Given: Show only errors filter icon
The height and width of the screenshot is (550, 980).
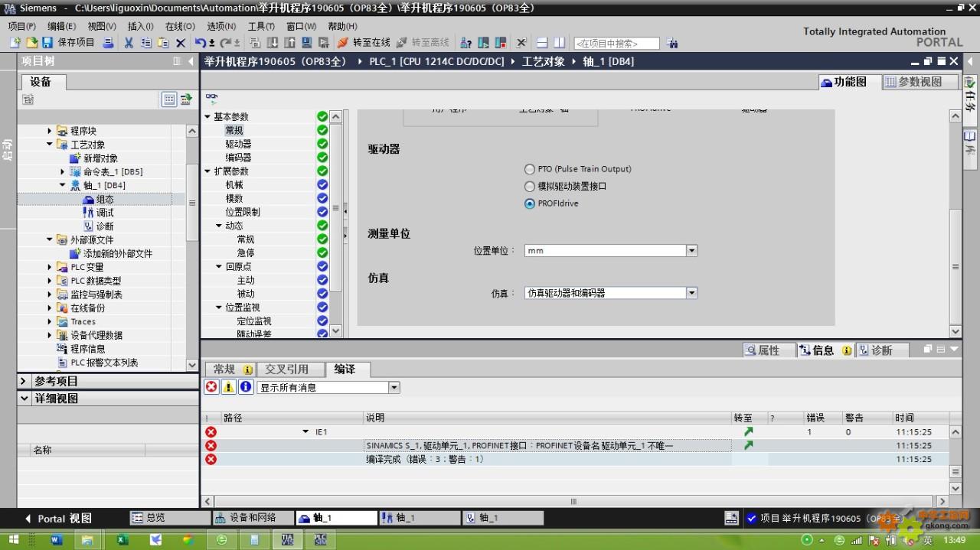Looking at the screenshot, I should [211, 387].
